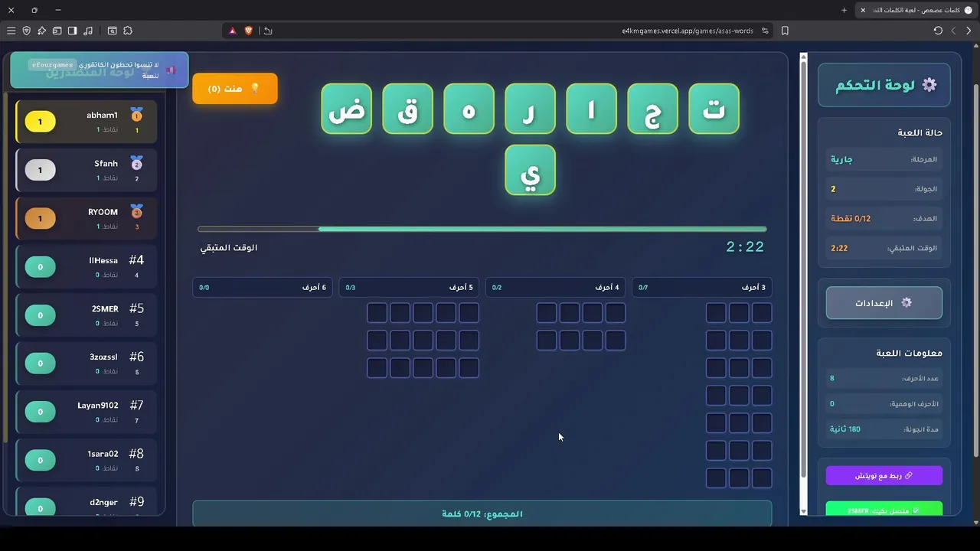This screenshot has width=980, height=551.
Task: Click the ج letter tile
Action: click(652, 109)
